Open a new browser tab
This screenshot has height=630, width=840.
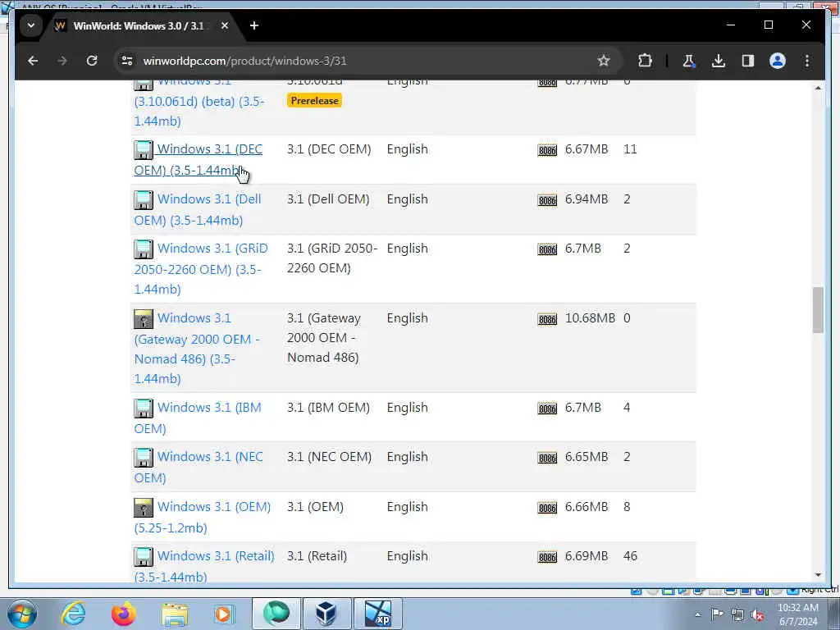254,25
